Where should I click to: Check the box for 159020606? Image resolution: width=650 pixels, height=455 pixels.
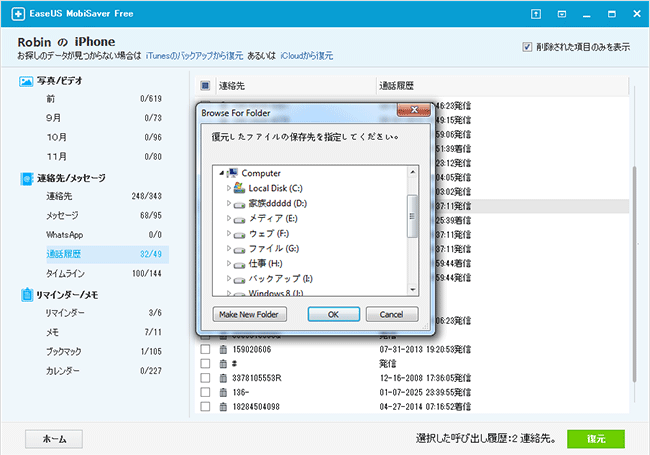coord(205,349)
